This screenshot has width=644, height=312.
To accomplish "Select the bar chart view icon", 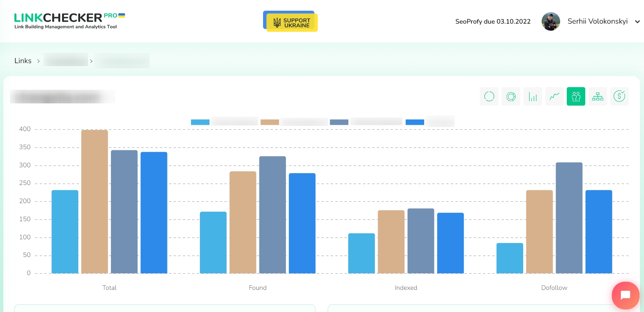I will [x=532, y=96].
